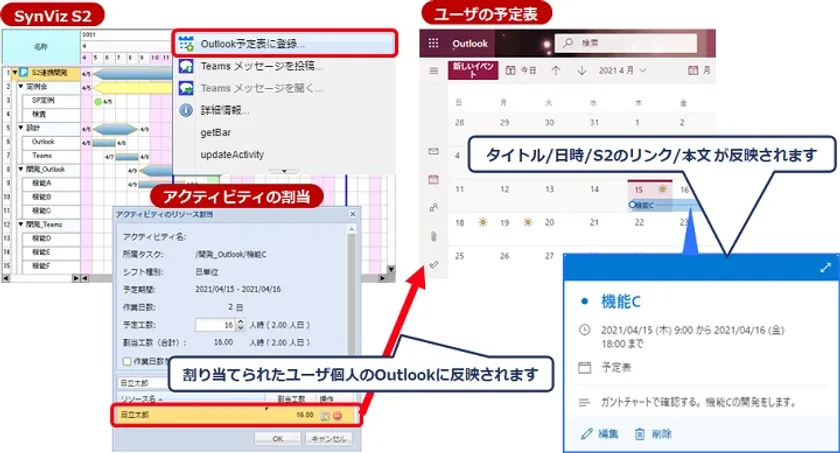Confirm allocation dialog with OK

pyautogui.click(x=277, y=439)
